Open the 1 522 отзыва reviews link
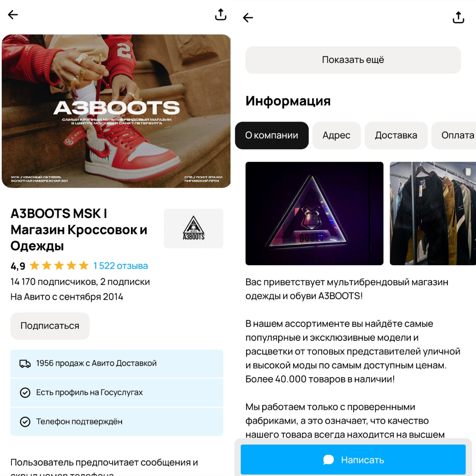This screenshot has height=476, width=476. pyautogui.click(x=120, y=266)
